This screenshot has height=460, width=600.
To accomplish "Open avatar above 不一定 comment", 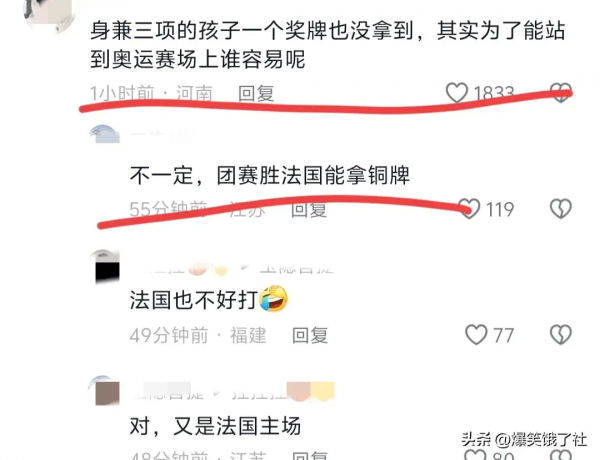I will pos(104,134).
